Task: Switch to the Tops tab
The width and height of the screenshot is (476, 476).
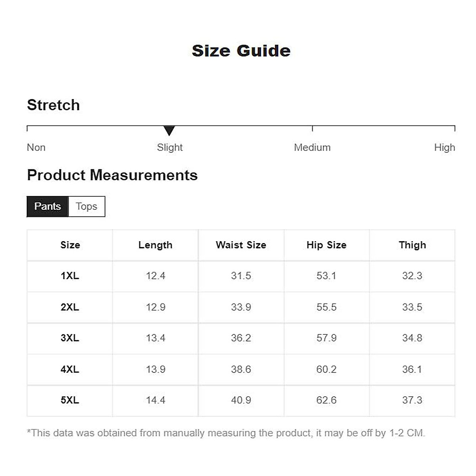Action: [x=86, y=206]
